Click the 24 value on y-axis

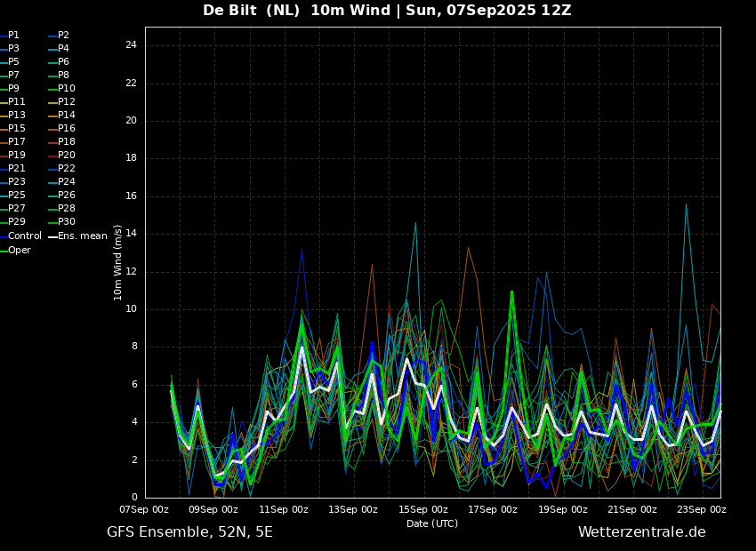(x=131, y=45)
